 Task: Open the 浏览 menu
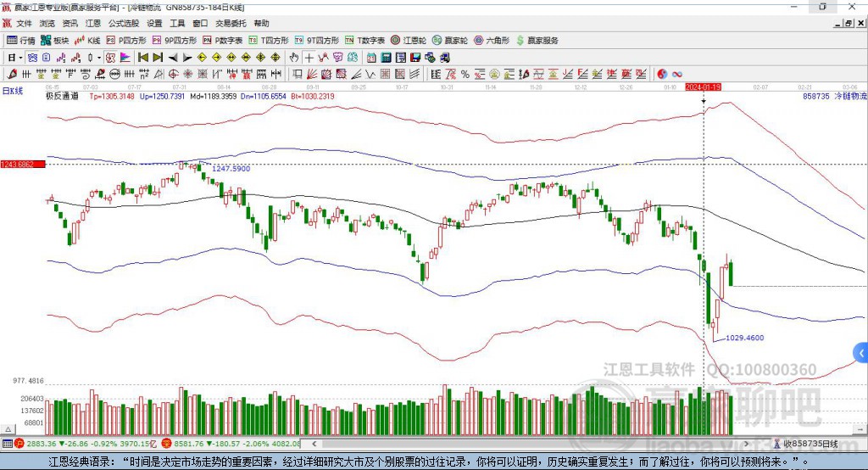tap(47, 23)
